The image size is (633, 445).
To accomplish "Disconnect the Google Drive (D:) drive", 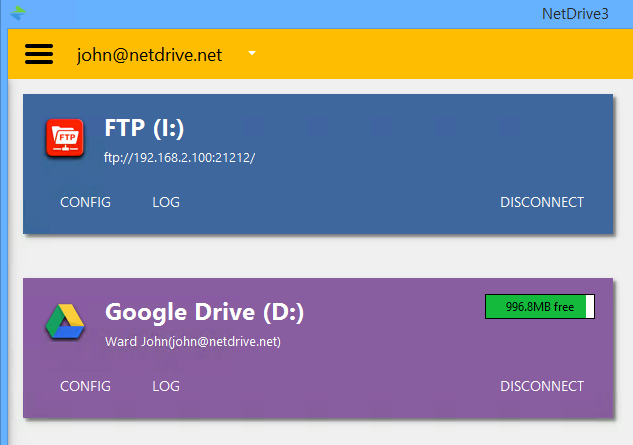I will coord(542,386).
